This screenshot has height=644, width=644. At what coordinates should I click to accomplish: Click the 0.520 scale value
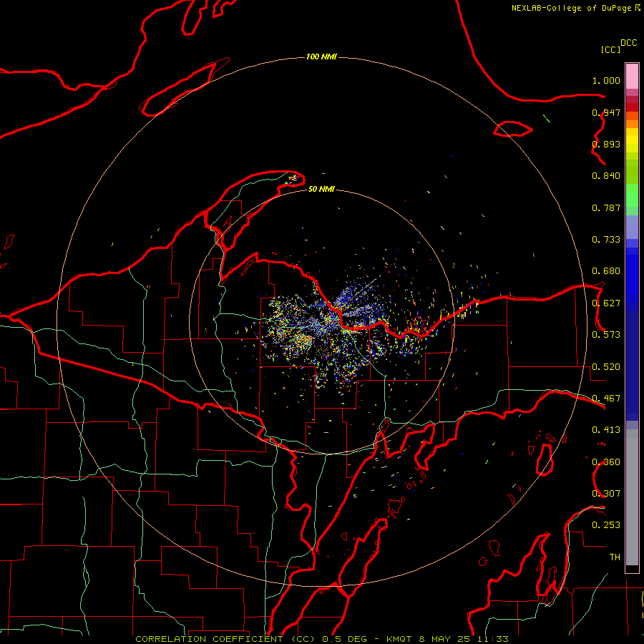pyautogui.click(x=606, y=367)
